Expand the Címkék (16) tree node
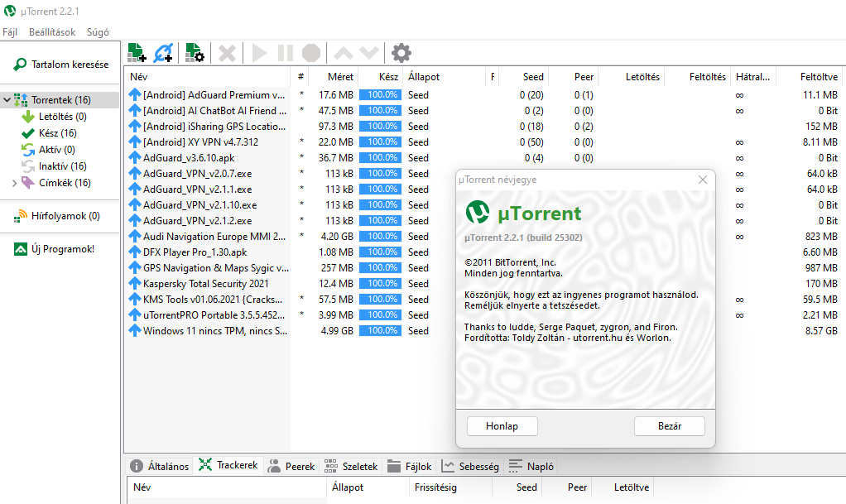The width and height of the screenshot is (846, 504). coord(15,183)
